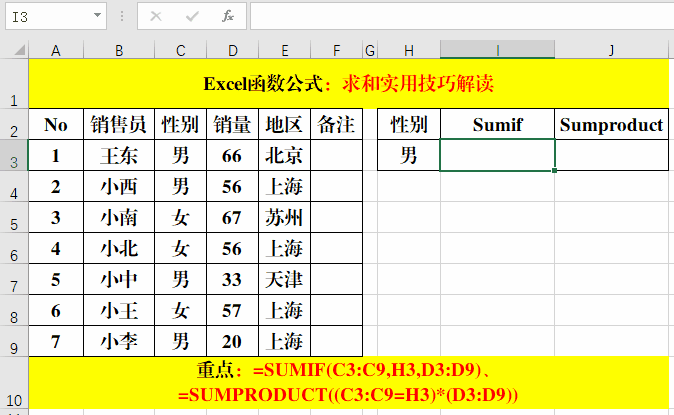Click the Insert Function fx icon

228,16
